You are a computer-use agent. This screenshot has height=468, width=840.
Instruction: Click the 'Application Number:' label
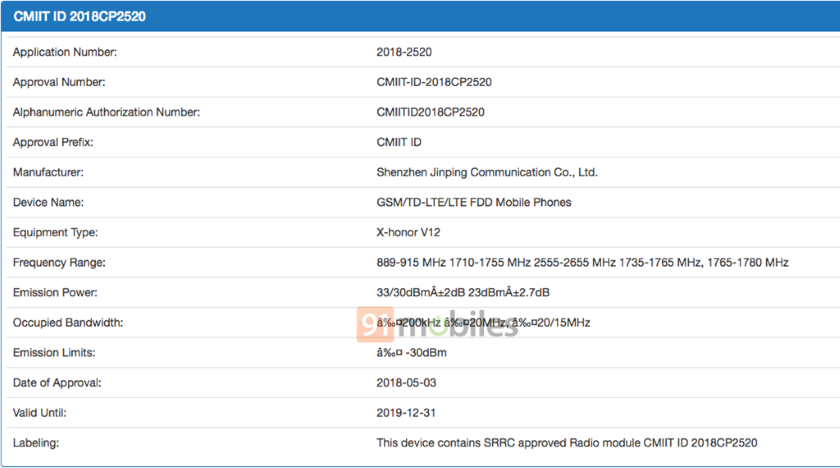65,52
